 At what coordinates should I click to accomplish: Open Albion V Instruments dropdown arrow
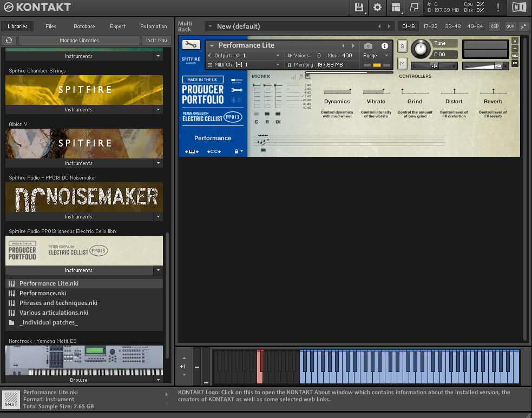[158, 163]
